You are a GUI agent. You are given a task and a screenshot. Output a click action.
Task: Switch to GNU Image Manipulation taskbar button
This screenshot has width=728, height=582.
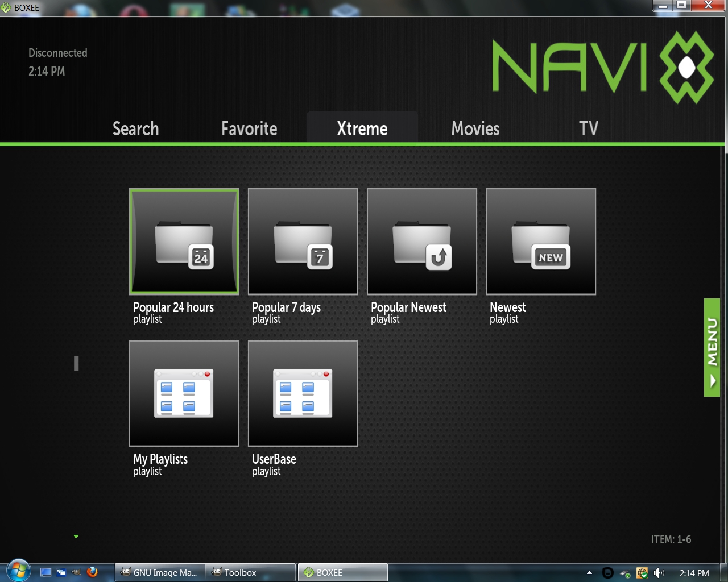pyautogui.click(x=160, y=572)
